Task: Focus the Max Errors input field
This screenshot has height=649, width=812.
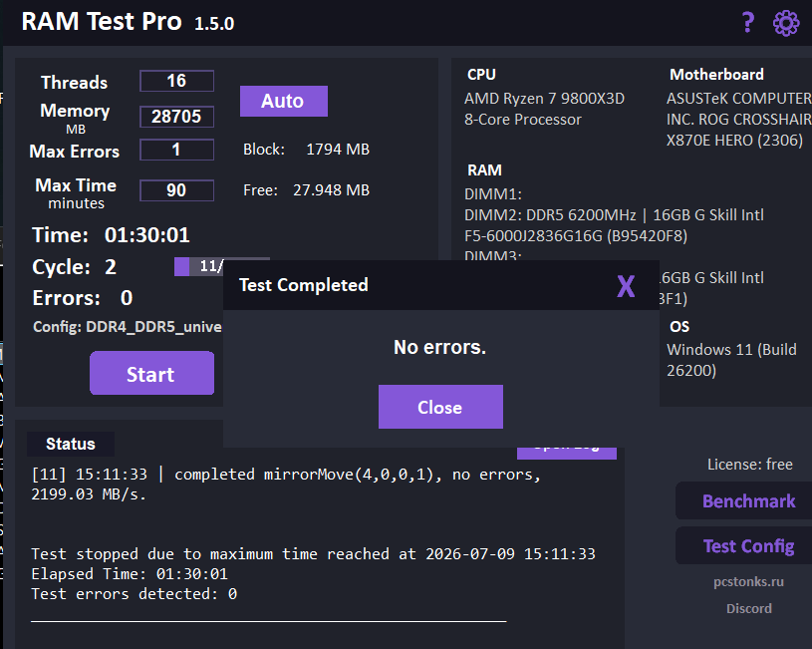Action: (176, 150)
